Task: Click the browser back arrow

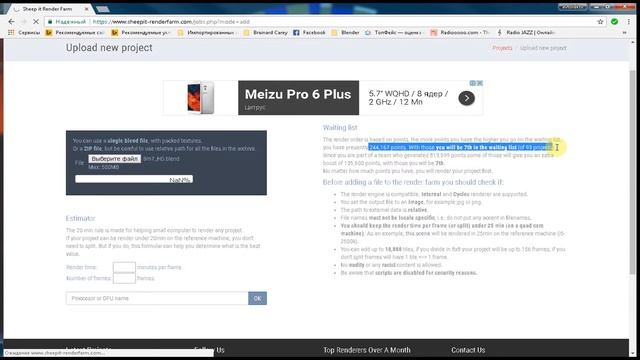Action: coord(11,22)
